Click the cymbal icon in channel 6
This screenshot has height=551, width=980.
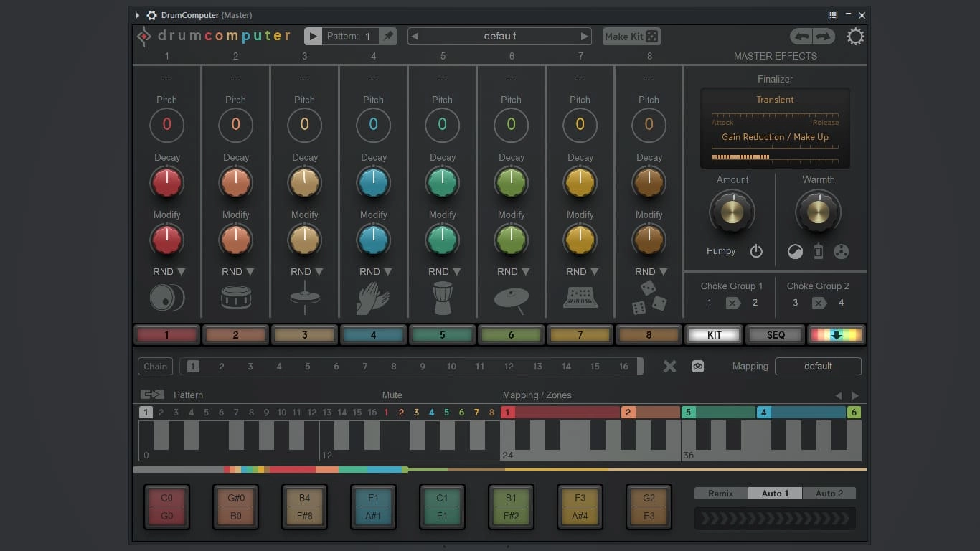(x=512, y=299)
